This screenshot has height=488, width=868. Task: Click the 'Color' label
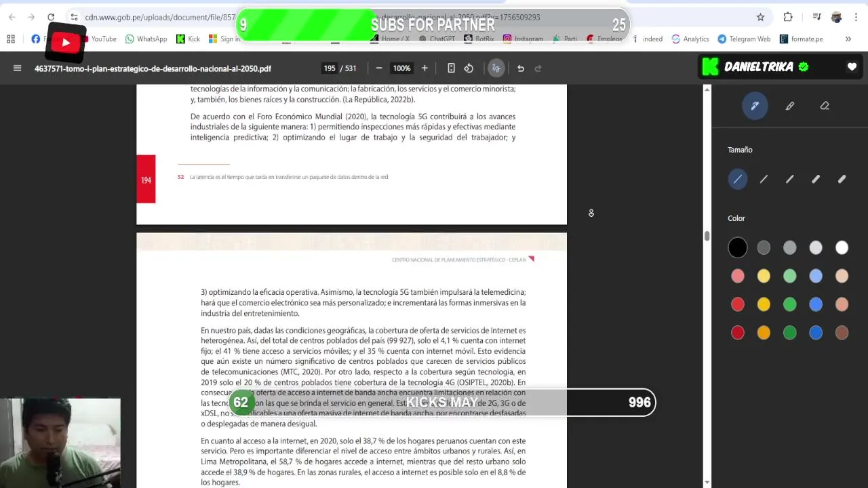tap(736, 218)
